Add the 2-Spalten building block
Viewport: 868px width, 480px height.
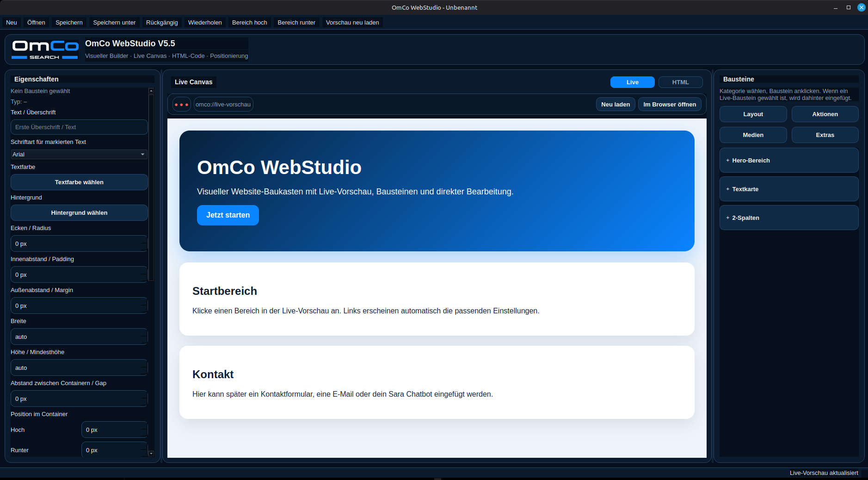[789, 218]
